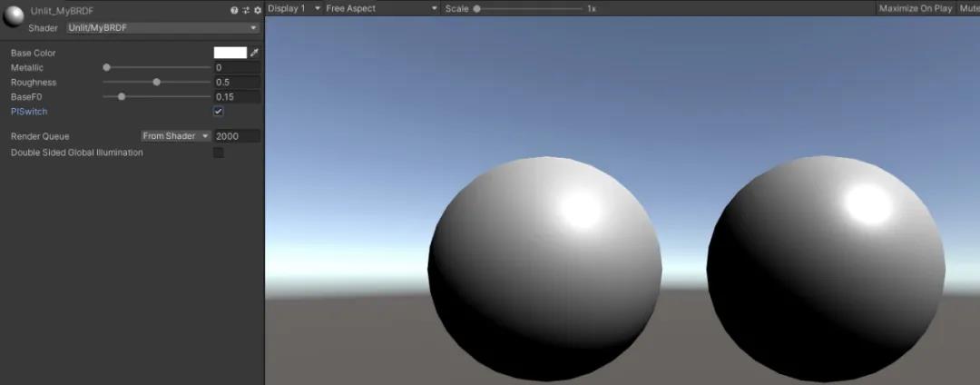Screen dimensions: 980x385
Task: Open the material settings gear menu
Action: pyautogui.click(x=257, y=11)
